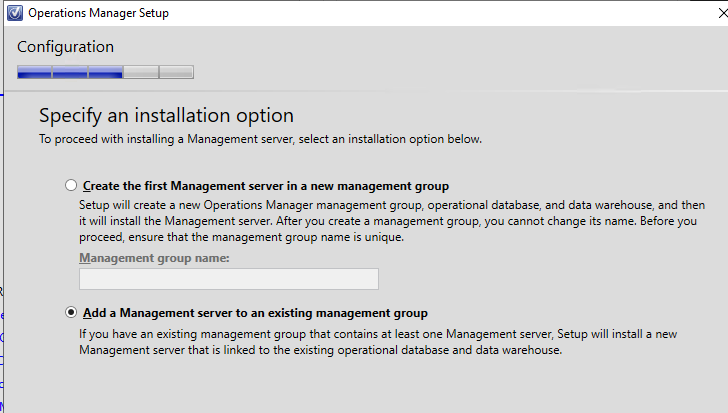Image resolution: width=728 pixels, height=413 pixels.
Task: Click the 'If you have an existing management group' description
Action: pyautogui.click(x=378, y=342)
